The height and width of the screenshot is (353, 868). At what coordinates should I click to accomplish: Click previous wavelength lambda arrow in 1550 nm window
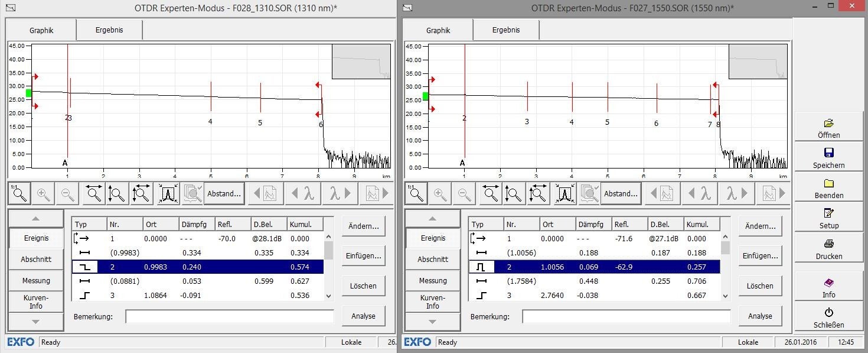pyautogui.click(x=699, y=193)
